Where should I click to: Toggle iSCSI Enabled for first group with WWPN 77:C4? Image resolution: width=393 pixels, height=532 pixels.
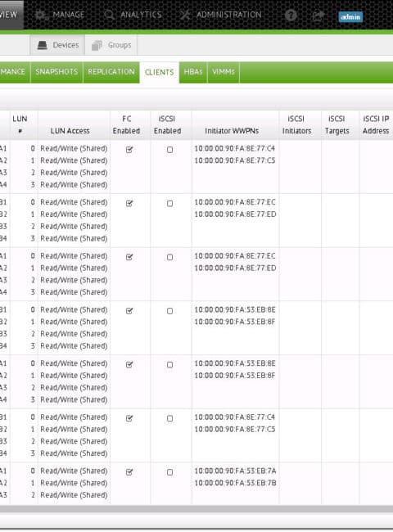169,150
